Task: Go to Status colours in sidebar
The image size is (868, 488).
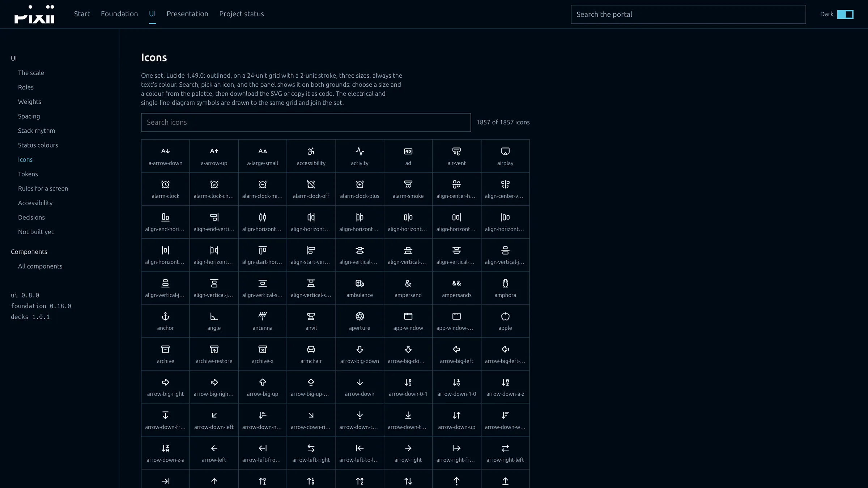Action: click(38, 145)
